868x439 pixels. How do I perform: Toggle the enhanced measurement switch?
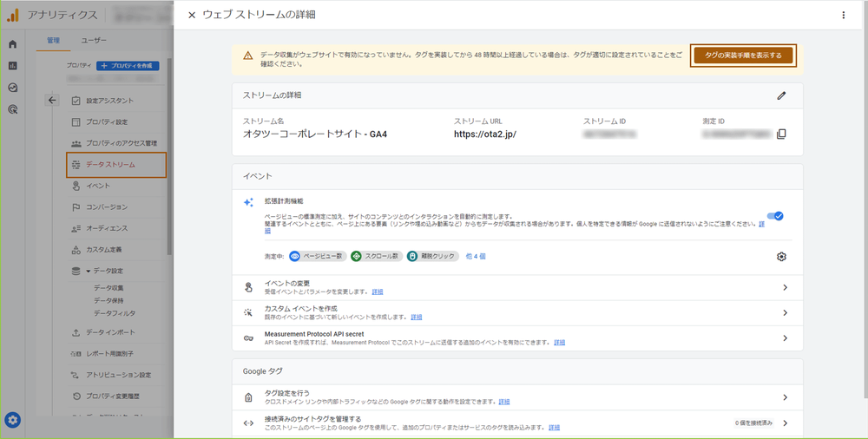[x=775, y=216]
